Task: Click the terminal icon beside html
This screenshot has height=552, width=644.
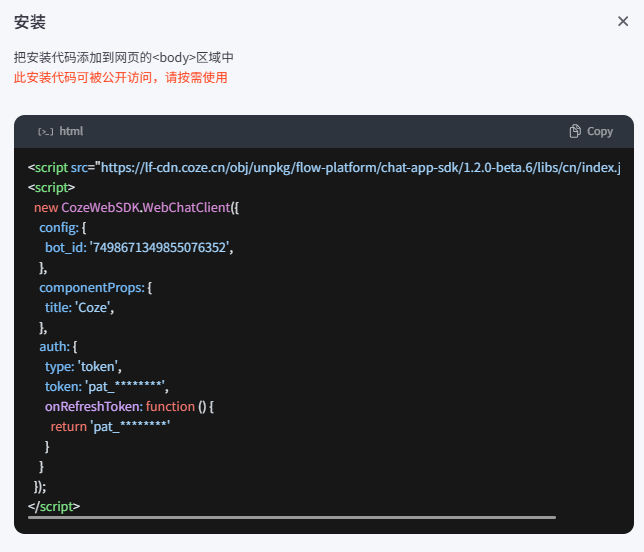Action: click(46, 131)
